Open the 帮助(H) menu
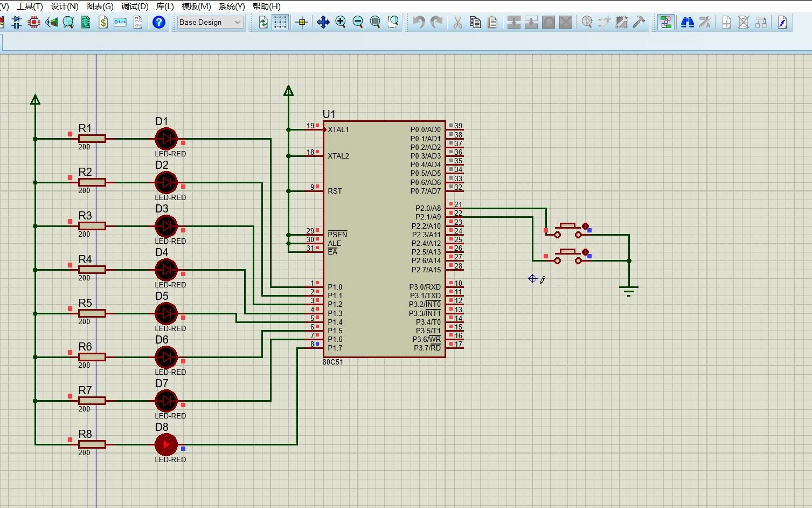This screenshot has height=508, width=812. (x=267, y=6)
